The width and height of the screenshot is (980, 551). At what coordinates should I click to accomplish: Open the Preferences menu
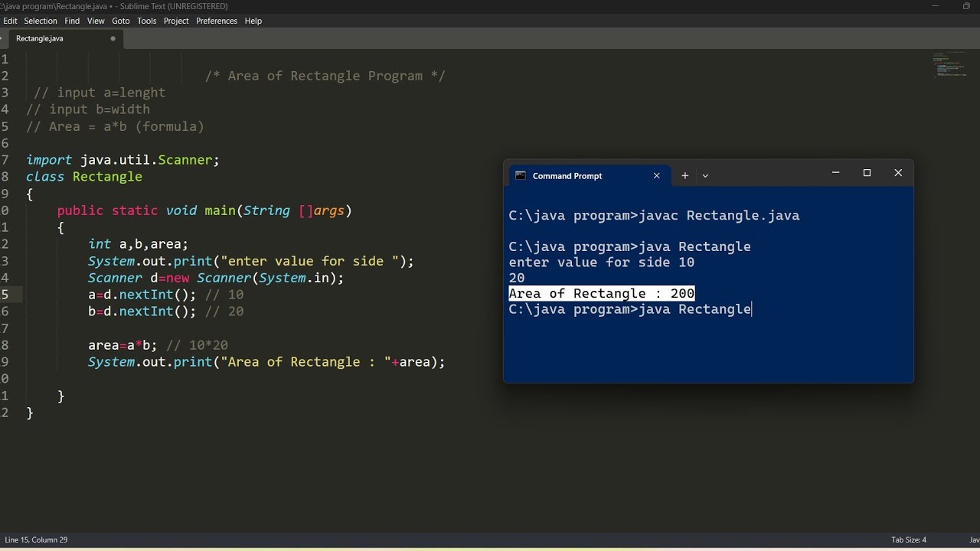pos(217,21)
